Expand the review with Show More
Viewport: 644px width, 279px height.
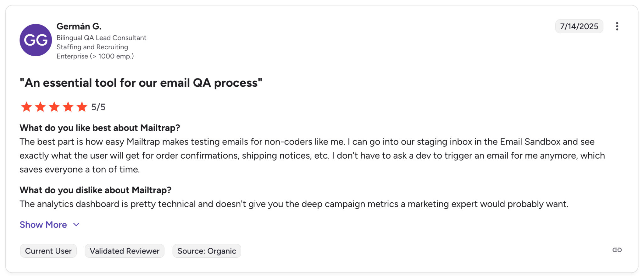pyautogui.click(x=43, y=224)
